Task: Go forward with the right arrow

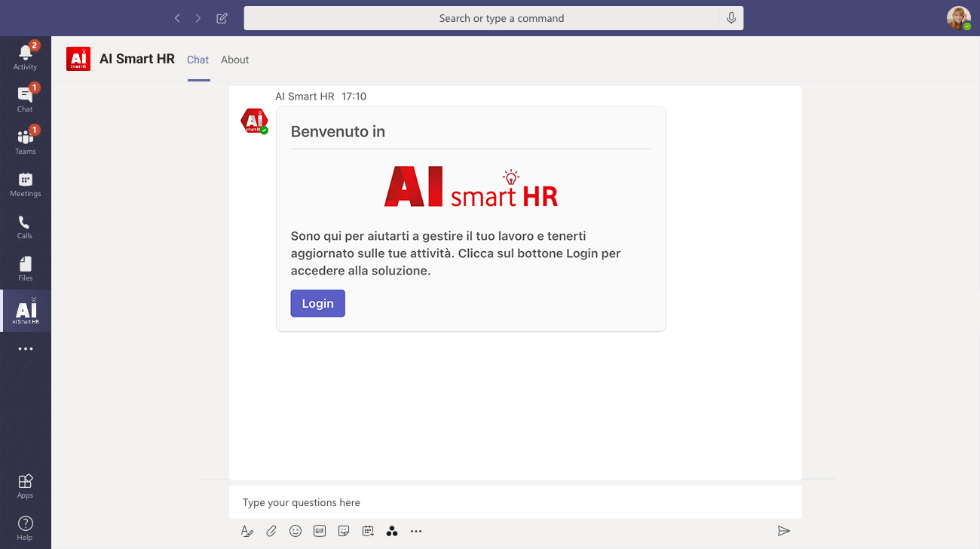Action: coord(198,18)
